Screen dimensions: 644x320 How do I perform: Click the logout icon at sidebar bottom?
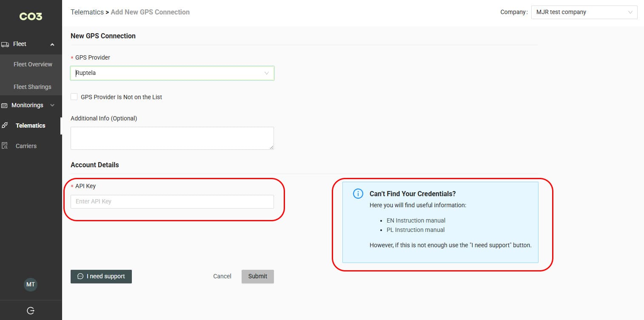tap(31, 310)
